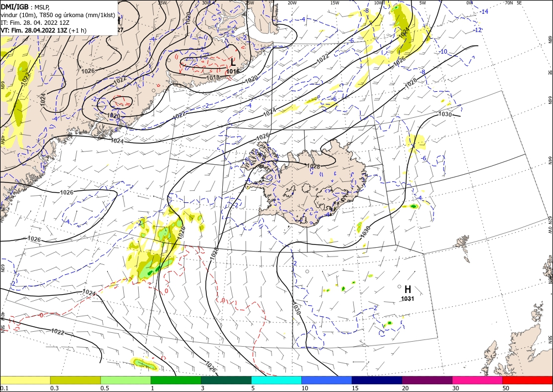The height and width of the screenshot is (392, 553).
Task: Click the '64N' latitude label
Action: [x=550, y=160]
